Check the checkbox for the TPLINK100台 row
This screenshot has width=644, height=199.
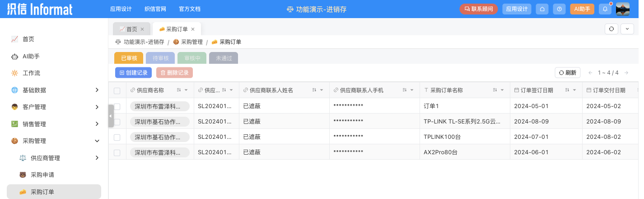click(x=117, y=137)
